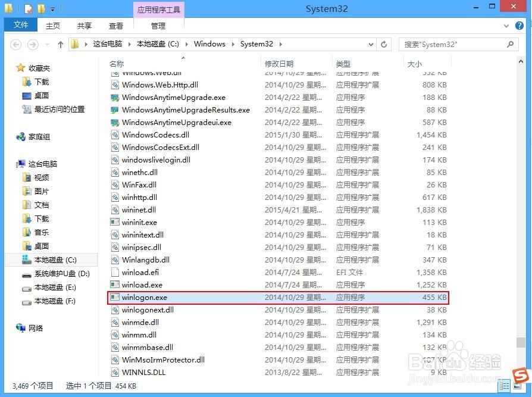532x397 pixels.
Task: Click the scroll up arrow of file list
Action: [x=521, y=62]
